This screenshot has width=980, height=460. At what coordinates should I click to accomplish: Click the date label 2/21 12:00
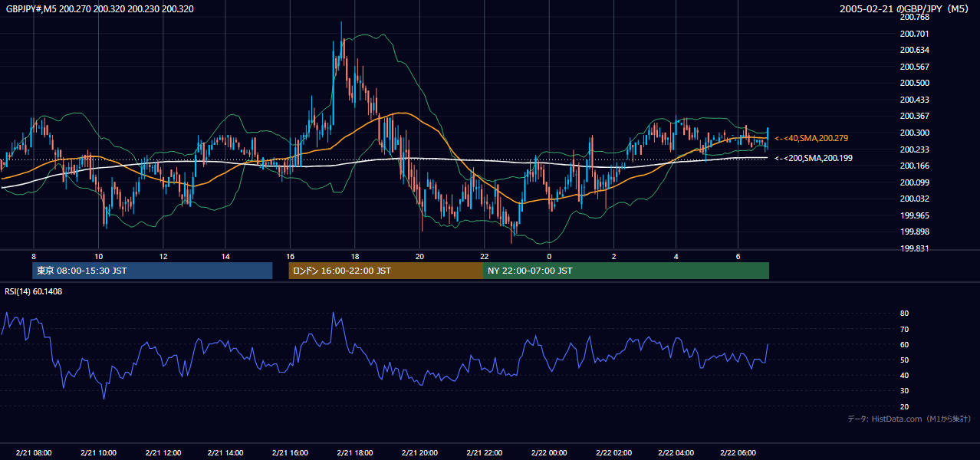click(162, 453)
